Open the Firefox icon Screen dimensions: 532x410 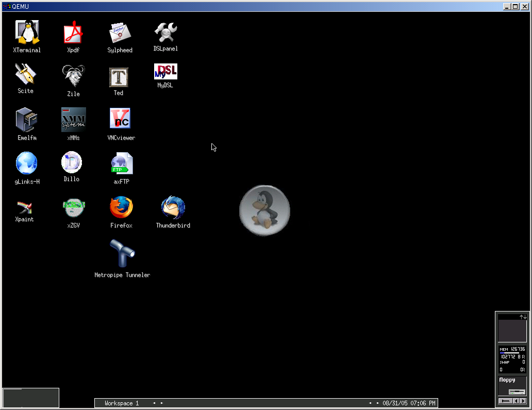coord(121,207)
